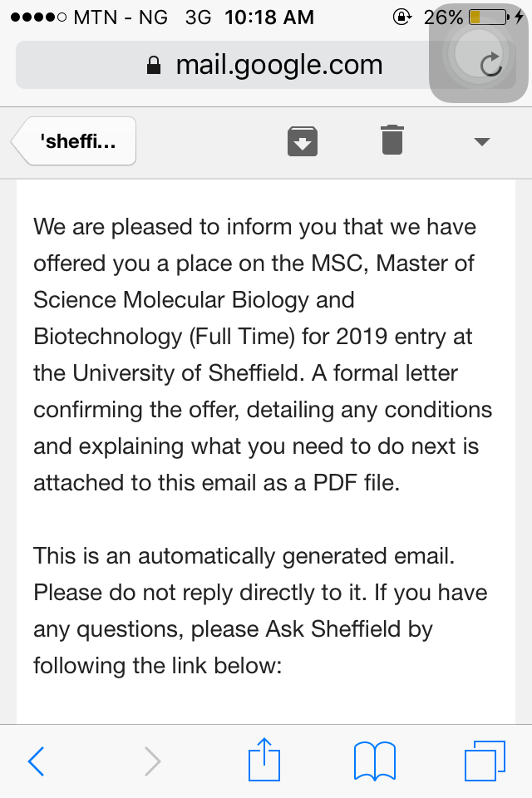Tap the signal strength dots
This screenshot has height=798, width=532.
(38, 17)
